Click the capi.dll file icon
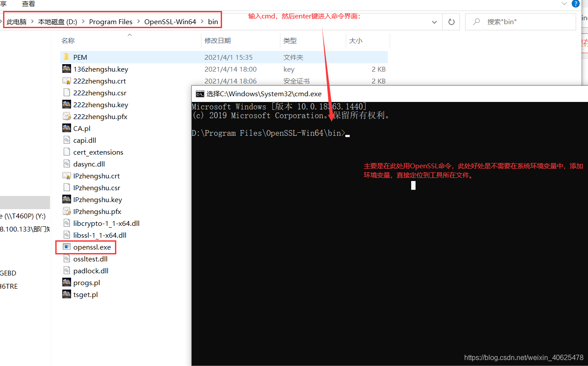The image size is (588, 366). click(x=67, y=140)
